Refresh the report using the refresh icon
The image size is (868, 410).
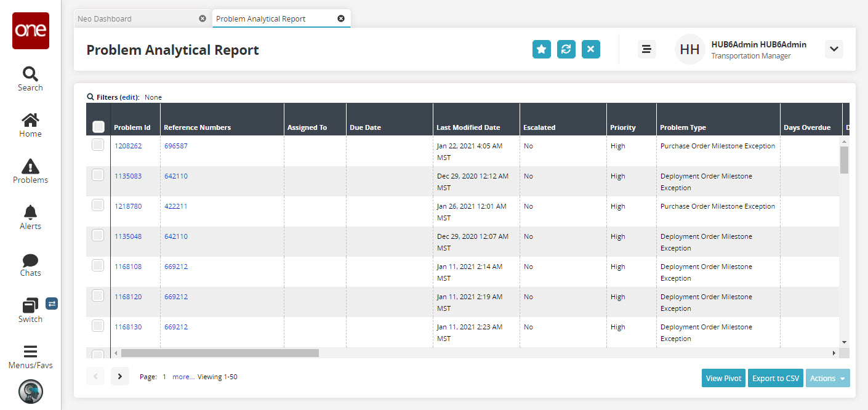(x=566, y=49)
